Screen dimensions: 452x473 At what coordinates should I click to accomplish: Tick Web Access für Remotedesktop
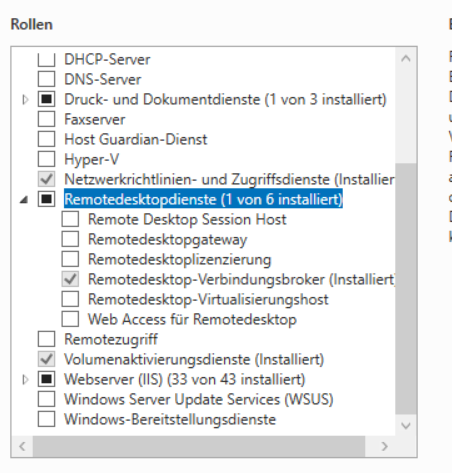click(70, 319)
